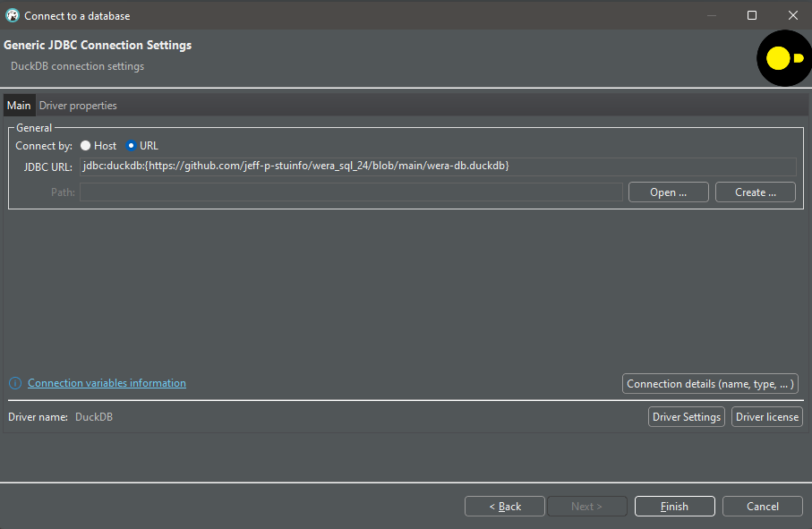Close the Connect to a database window

click(x=793, y=15)
